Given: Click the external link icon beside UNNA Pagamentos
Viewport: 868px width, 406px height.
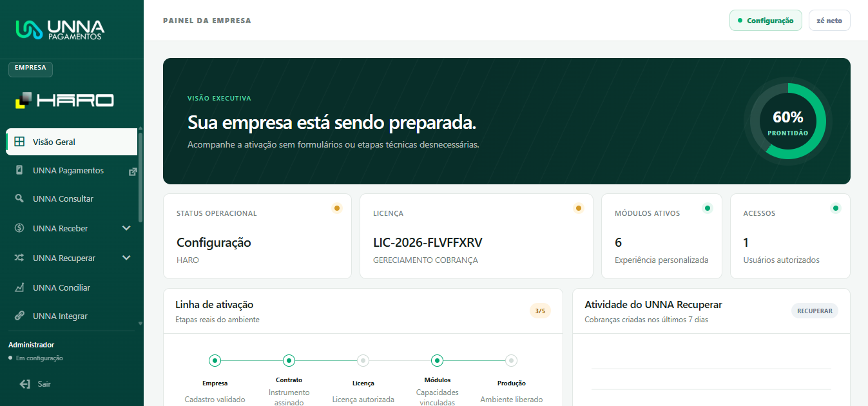Looking at the screenshot, I should (x=133, y=171).
